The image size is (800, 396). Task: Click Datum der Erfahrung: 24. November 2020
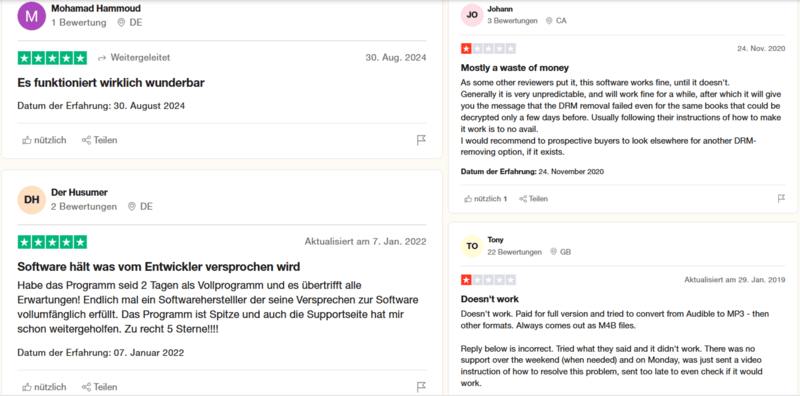click(532, 172)
